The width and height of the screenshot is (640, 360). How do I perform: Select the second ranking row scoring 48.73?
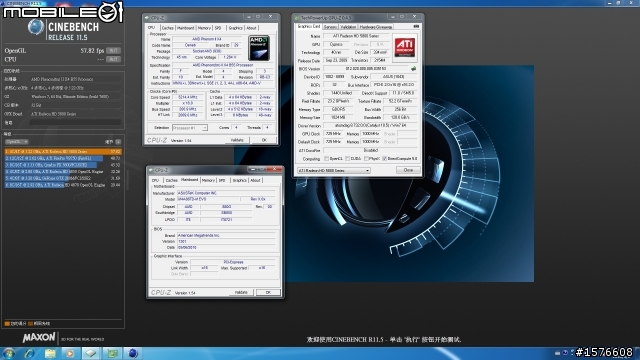tap(63, 158)
